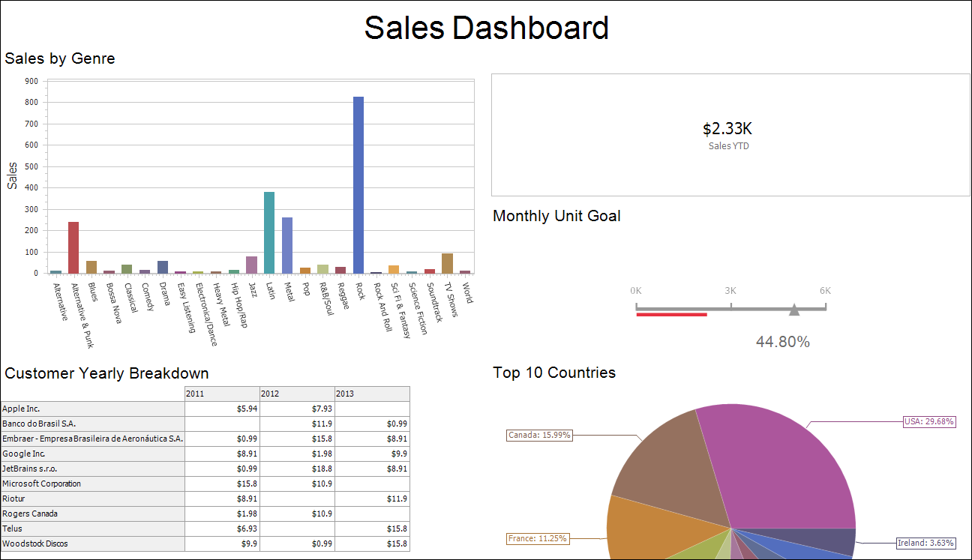Click Riotur's 2013 cell $11.9

pyautogui.click(x=372, y=499)
